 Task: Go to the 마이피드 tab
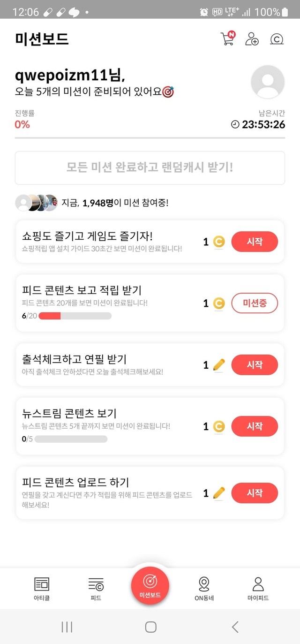coord(258,589)
